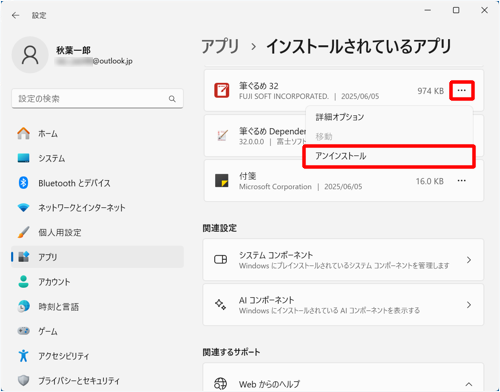The width and height of the screenshot is (500, 392).
Task: Open more options for 付箋
Action: pyautogui.click(x=462, y=181)
